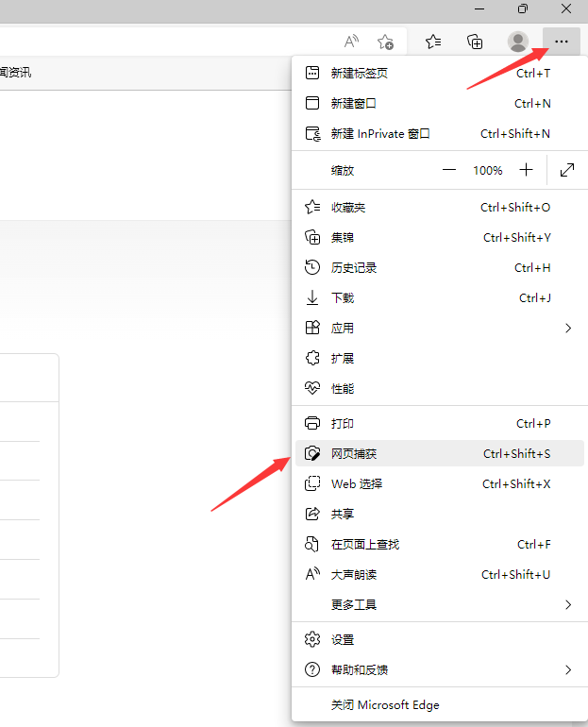
Task: Choose 关闭 Microsoft Edge
Action: (x=385, y=705)
